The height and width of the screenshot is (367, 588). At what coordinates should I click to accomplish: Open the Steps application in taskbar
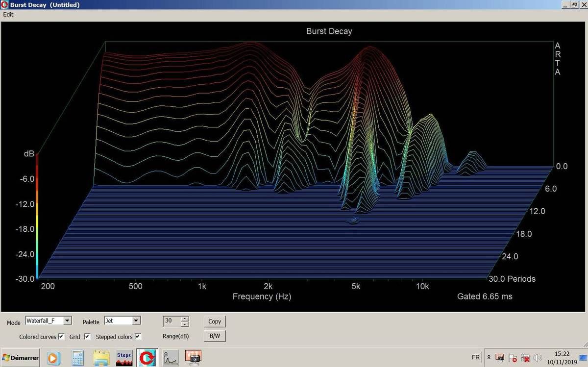click(x=123, y=358)
